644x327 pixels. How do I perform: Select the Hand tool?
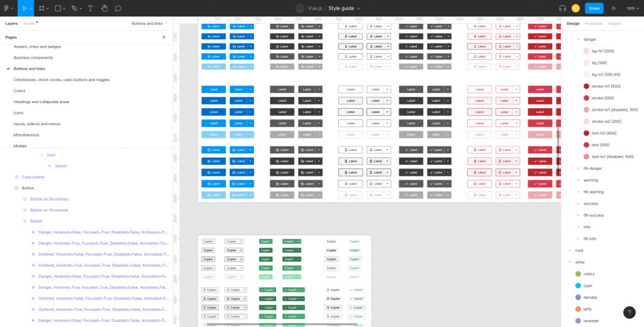(x=104, y=8)
